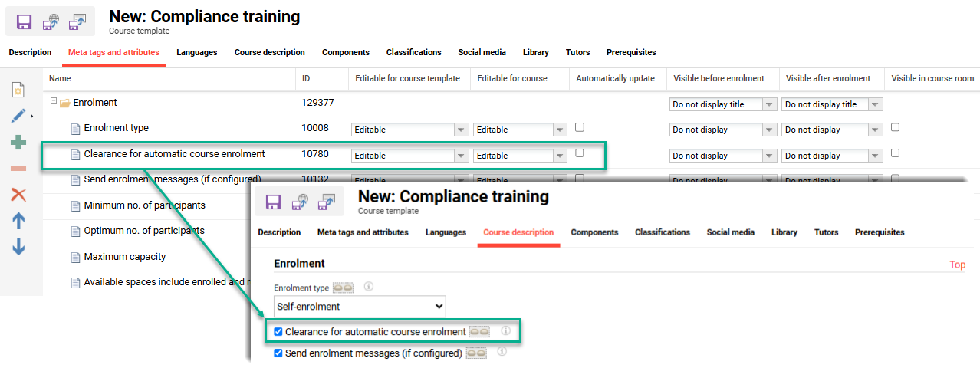Open the Self-enrolment dropdown
Viewport: 980px width, 368px height.
point(360,307)
